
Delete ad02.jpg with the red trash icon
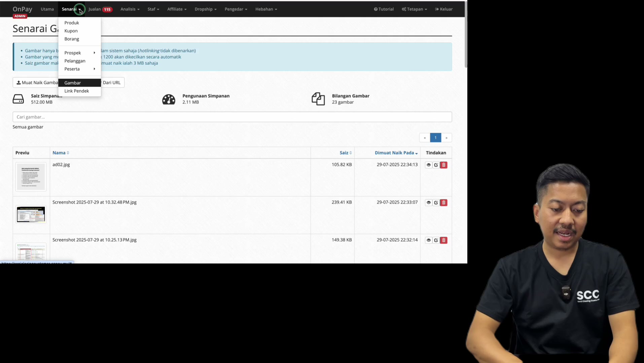tap(443, 165)
